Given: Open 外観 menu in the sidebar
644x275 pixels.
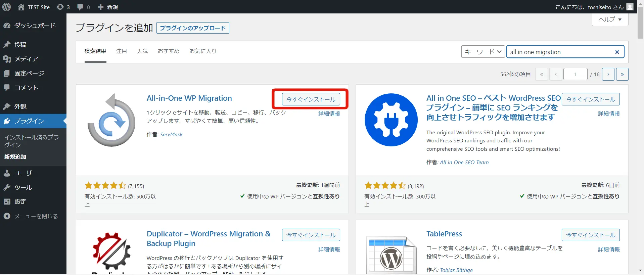Looking at the screenshot, I should click(33, 106).
